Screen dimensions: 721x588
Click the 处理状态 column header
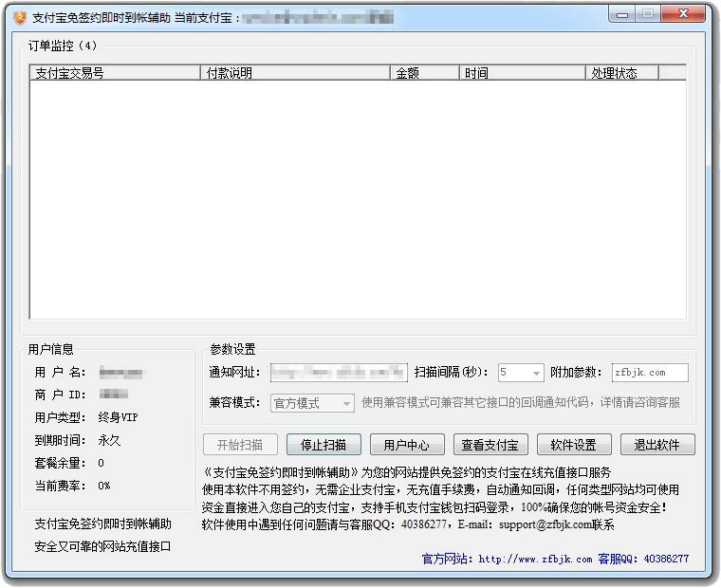pos(622,73)
